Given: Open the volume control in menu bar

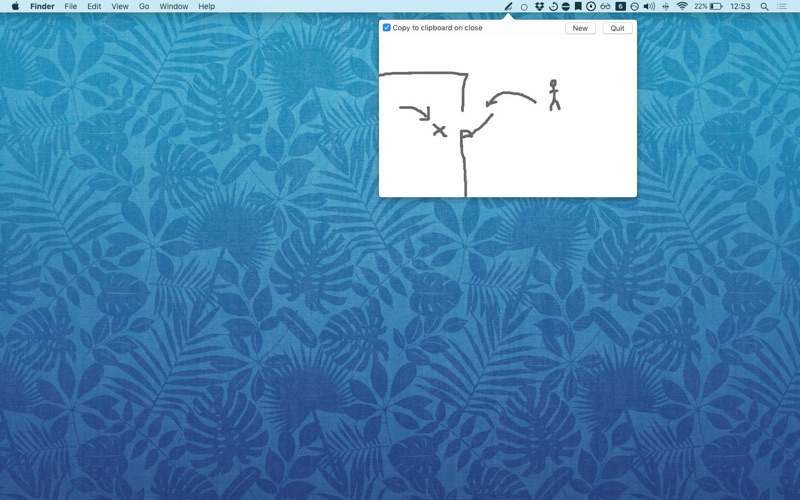Looking at the screenshot, I should point(649,6).
